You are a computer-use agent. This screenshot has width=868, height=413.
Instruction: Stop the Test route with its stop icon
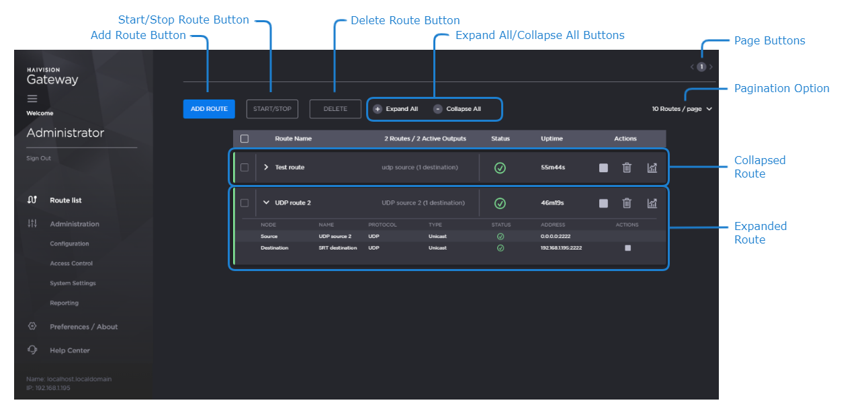tap(603, 167)
